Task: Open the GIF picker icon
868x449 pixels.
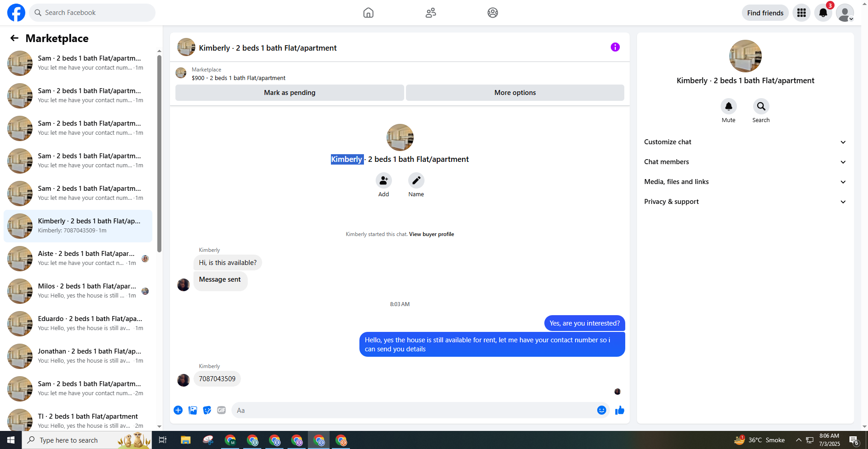Action: (222, 410)
